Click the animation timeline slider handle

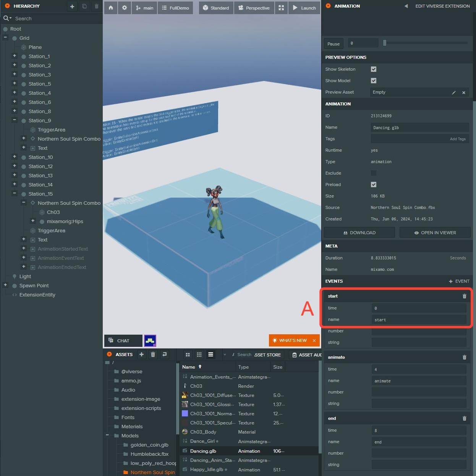click(x=385, y=43)
